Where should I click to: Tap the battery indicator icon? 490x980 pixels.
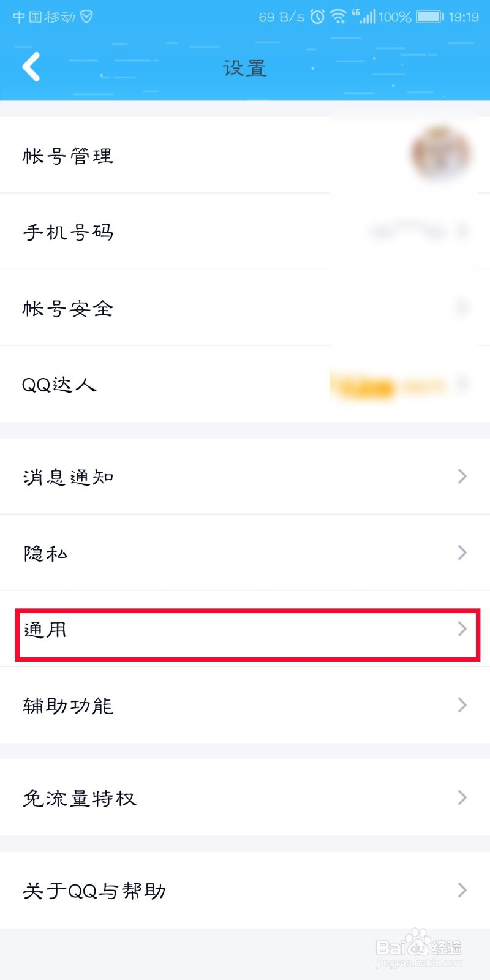(x=430, y=17)
